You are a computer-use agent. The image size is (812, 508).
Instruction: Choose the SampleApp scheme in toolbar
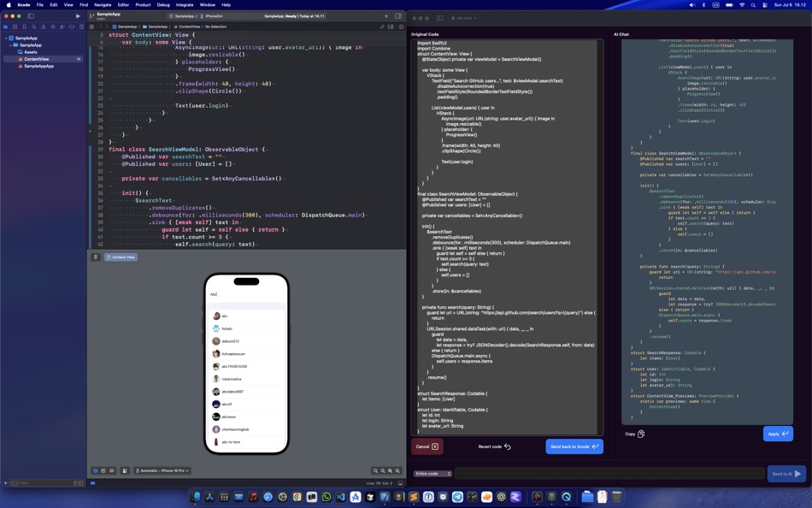(x=183, y=16)
